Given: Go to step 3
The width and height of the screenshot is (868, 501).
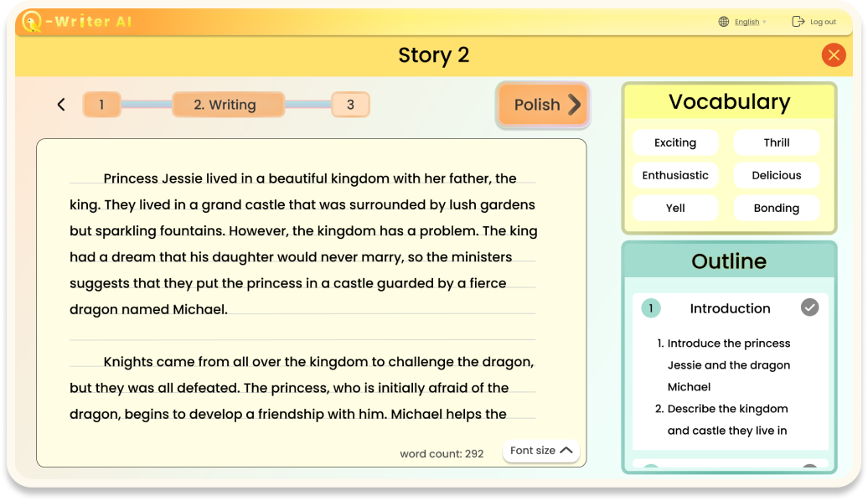Looking at the screenshot, I should [x=350, y=105].
